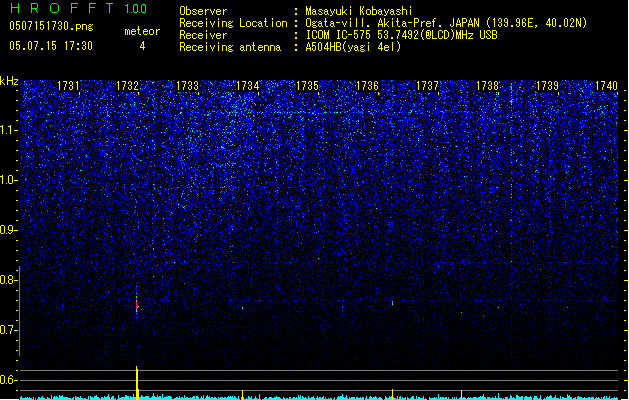Select the file name 0507151730.png
This screenshot has height=400, width=629.
click(x=51, y=27)
